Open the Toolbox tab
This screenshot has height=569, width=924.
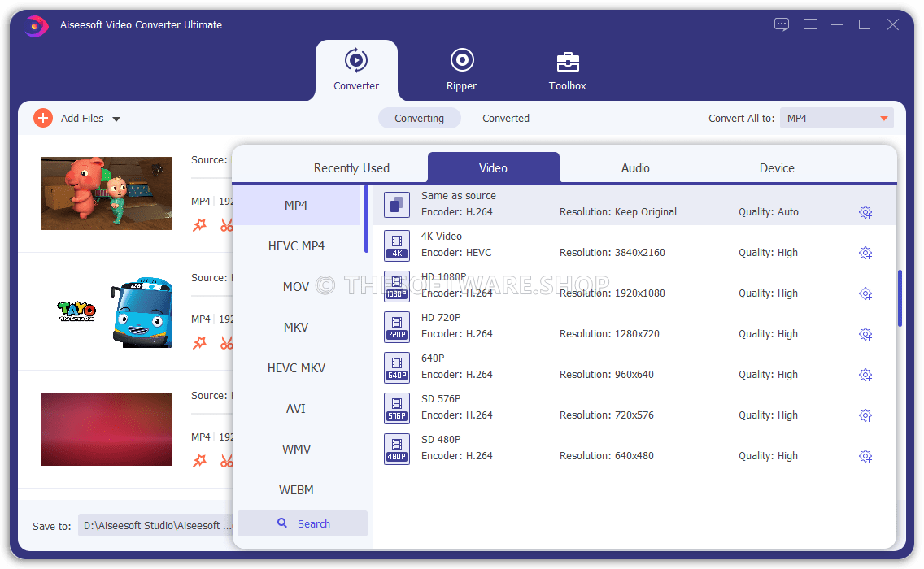(568, 70)
